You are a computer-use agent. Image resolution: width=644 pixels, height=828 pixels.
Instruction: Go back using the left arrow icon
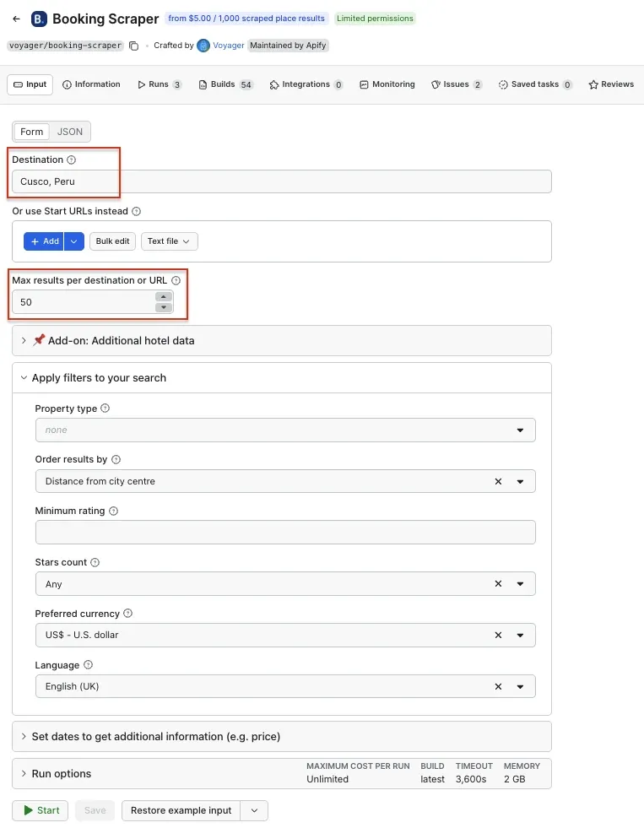tap(16, 19)
